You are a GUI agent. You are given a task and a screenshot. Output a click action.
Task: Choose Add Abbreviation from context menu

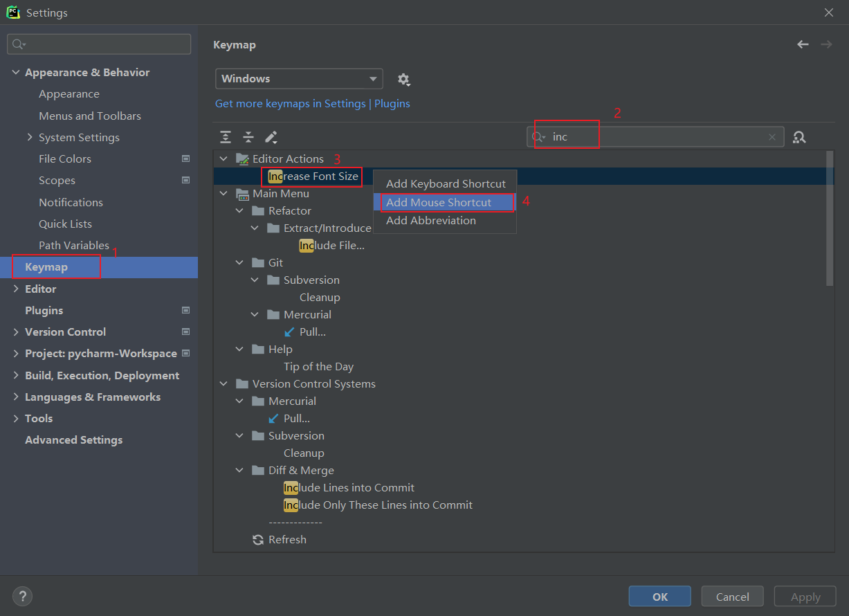point(445,221)
